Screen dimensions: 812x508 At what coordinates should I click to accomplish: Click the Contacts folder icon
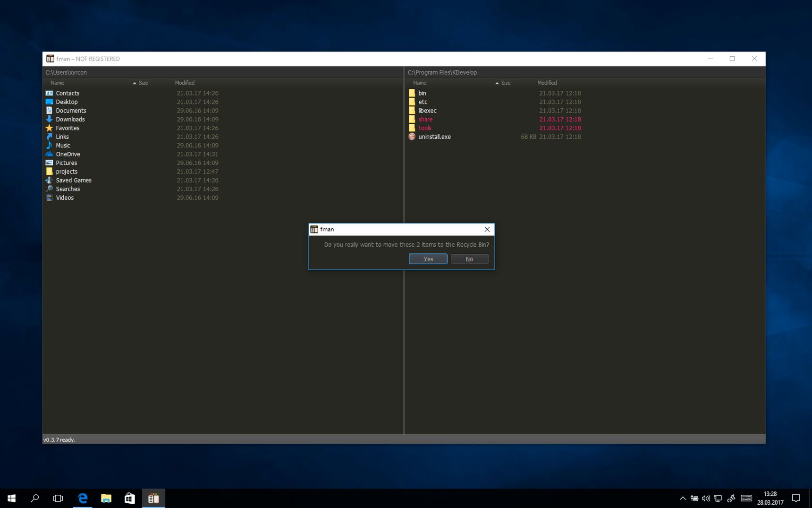[x=49, y=93]
